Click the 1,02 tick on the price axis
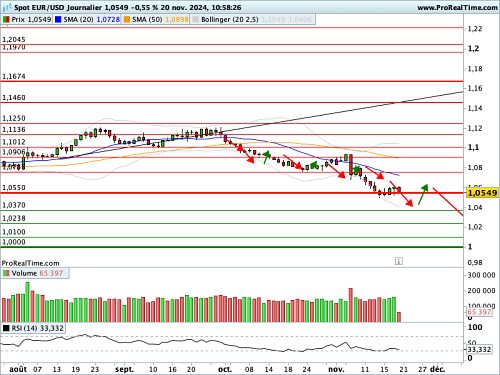Image resolution: width=500 pixels, height=375 pixels. 475,227
